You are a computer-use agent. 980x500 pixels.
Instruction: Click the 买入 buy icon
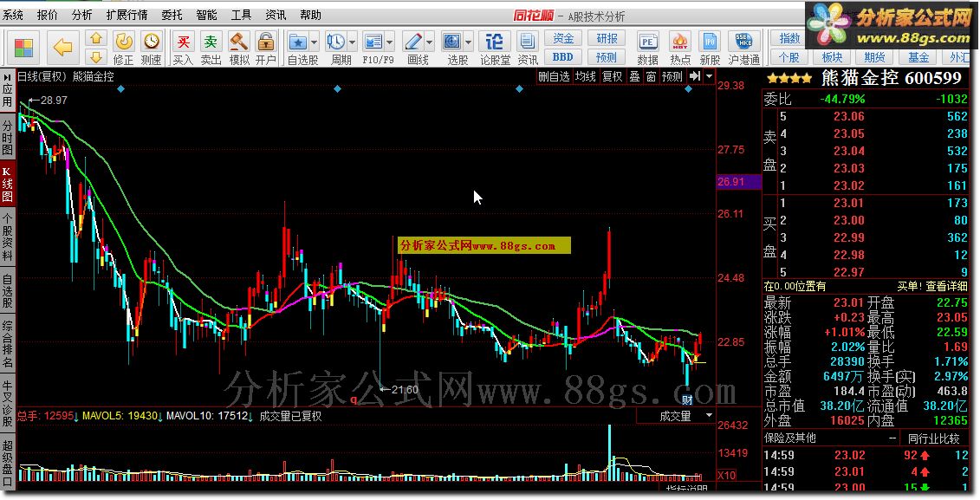(183, 42)
